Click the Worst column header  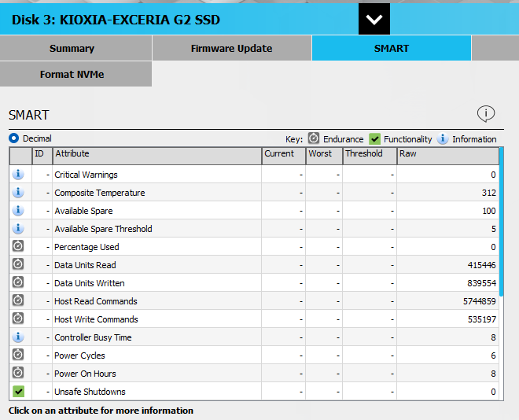point(324,156)
